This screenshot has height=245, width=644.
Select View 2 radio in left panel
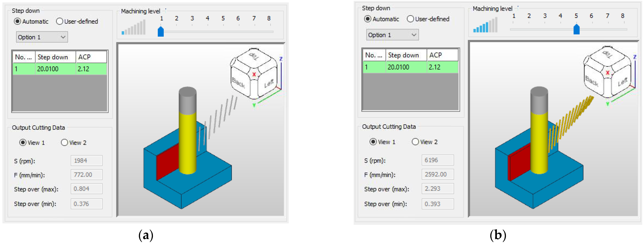64,143
